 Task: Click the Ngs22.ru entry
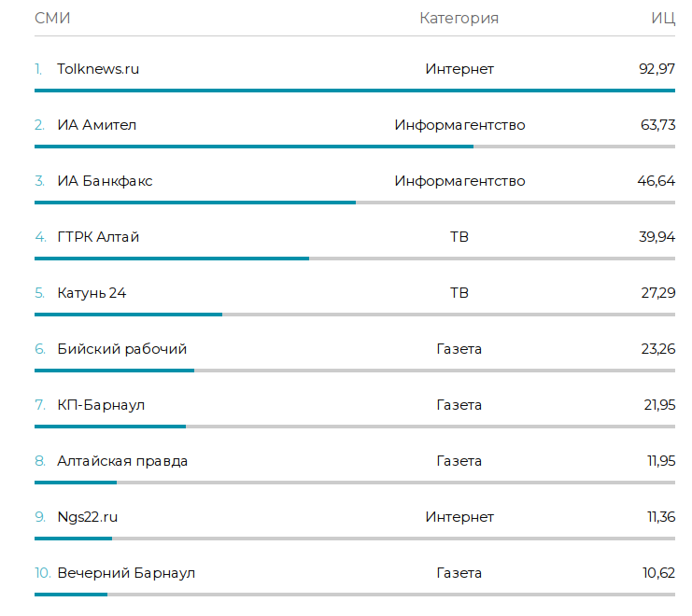(88, 517)
